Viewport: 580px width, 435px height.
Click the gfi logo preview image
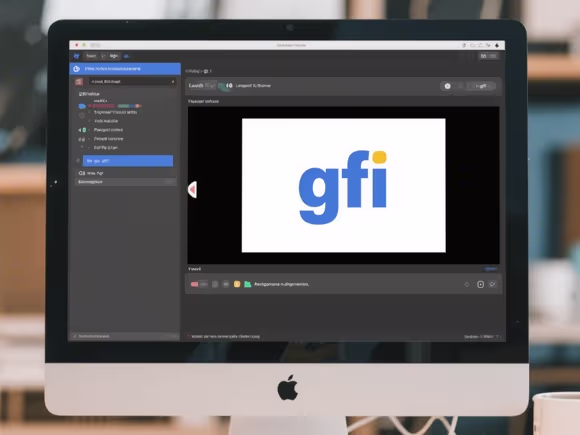344,185
